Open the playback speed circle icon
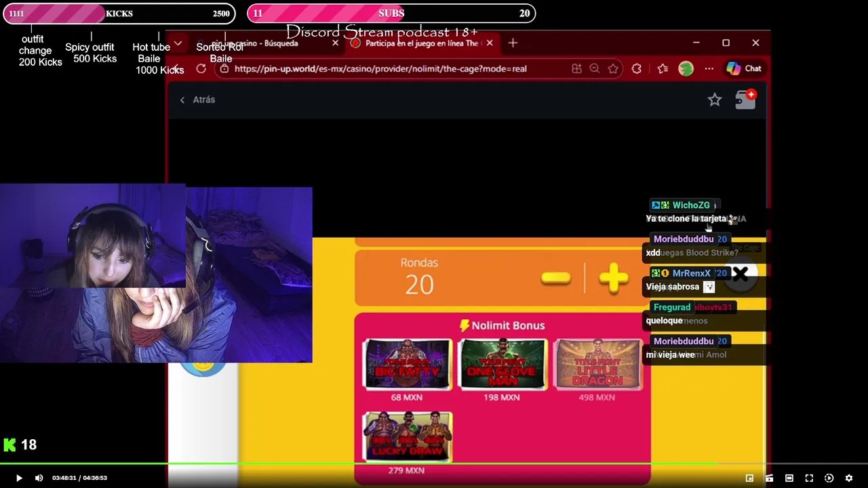This screenshot has height=488, width=868. click(x=829, y=478)
